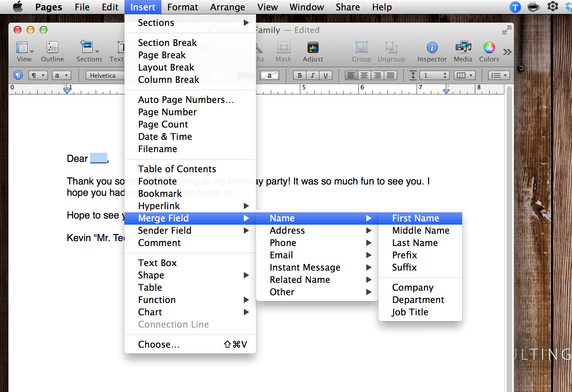Click the Ungroup toolbar icon
Image resolution: width=572 pixels, height=392 pixels.
pyautogui.click(x=391, y=51)
